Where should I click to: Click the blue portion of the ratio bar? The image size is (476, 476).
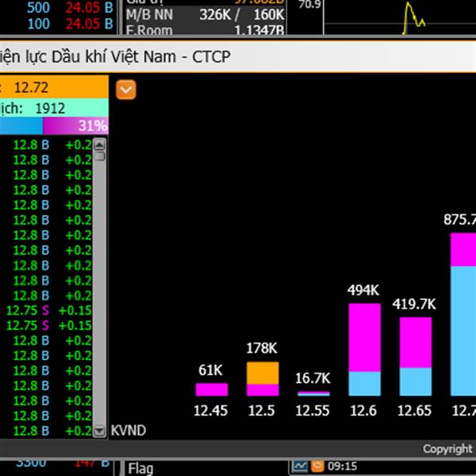point(21,125)
